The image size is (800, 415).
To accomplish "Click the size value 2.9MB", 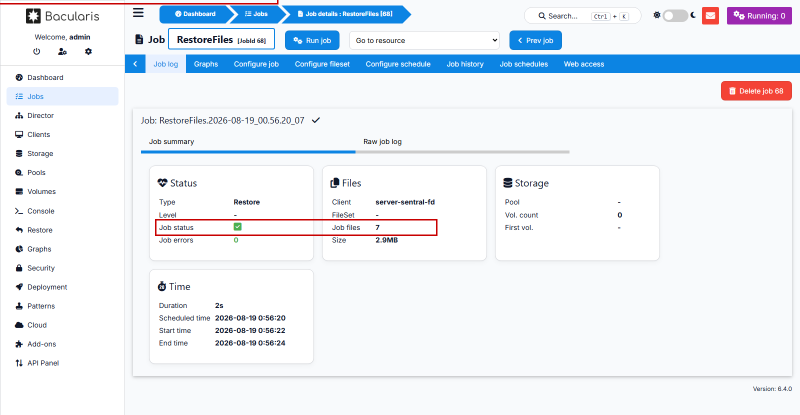I will click(x=387, y=240).
